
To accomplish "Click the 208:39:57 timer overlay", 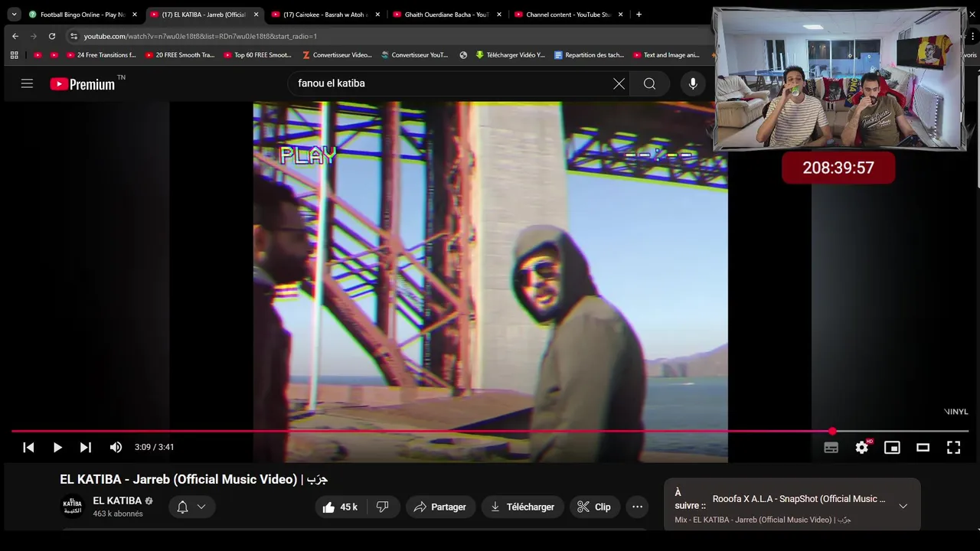I will [x=838, y=168].
